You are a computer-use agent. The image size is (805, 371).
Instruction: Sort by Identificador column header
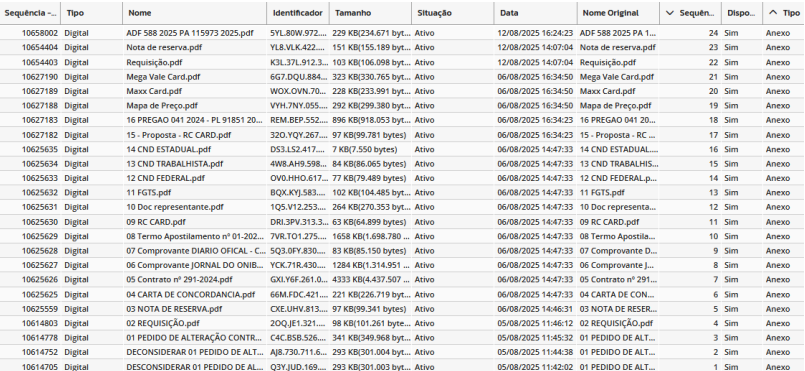point(298,13)
